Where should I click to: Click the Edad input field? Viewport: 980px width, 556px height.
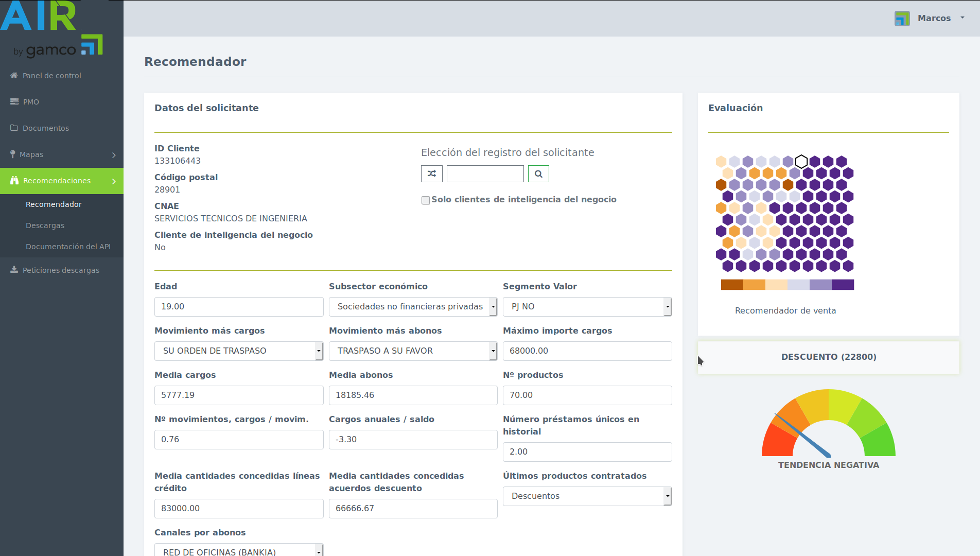(x=239, y=307)
